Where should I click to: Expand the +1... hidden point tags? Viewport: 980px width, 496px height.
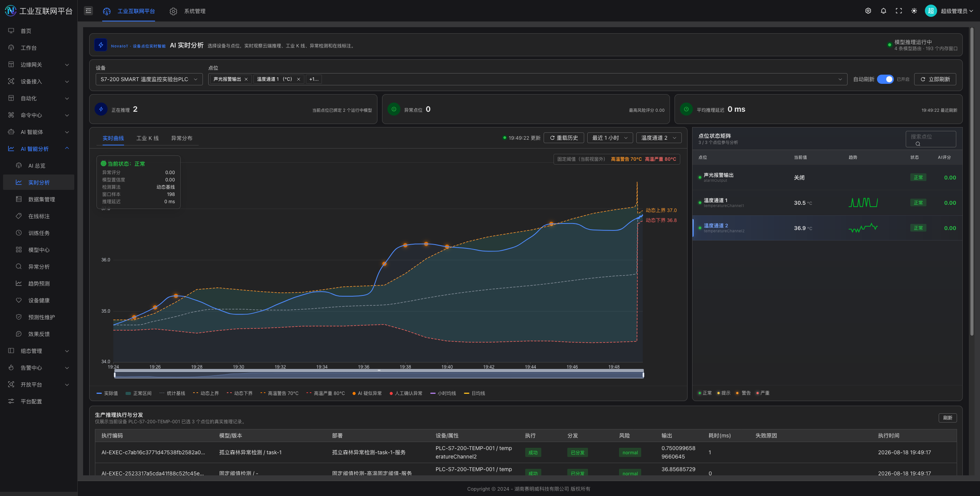(x=314, y=79)
